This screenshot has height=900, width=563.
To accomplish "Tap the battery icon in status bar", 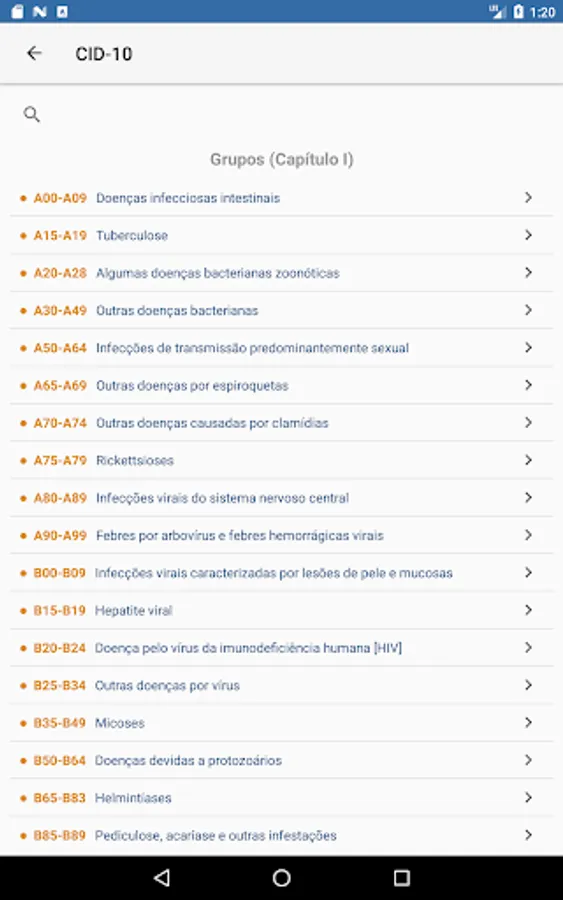I will (x=518, y=11).
